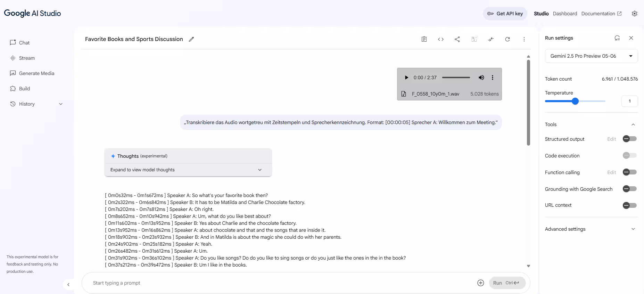644x294 pixels.
Task: Collapse the Tools section
Action: [633, 124]
